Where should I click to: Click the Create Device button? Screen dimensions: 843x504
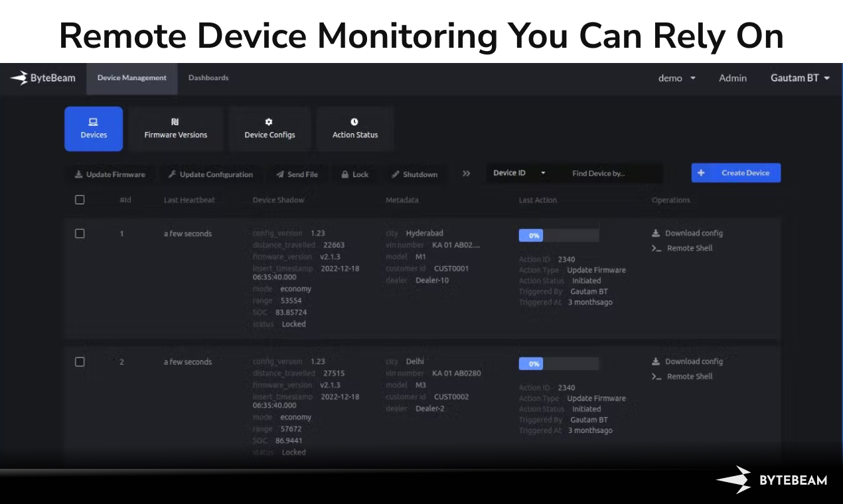[x=736, y=173]
